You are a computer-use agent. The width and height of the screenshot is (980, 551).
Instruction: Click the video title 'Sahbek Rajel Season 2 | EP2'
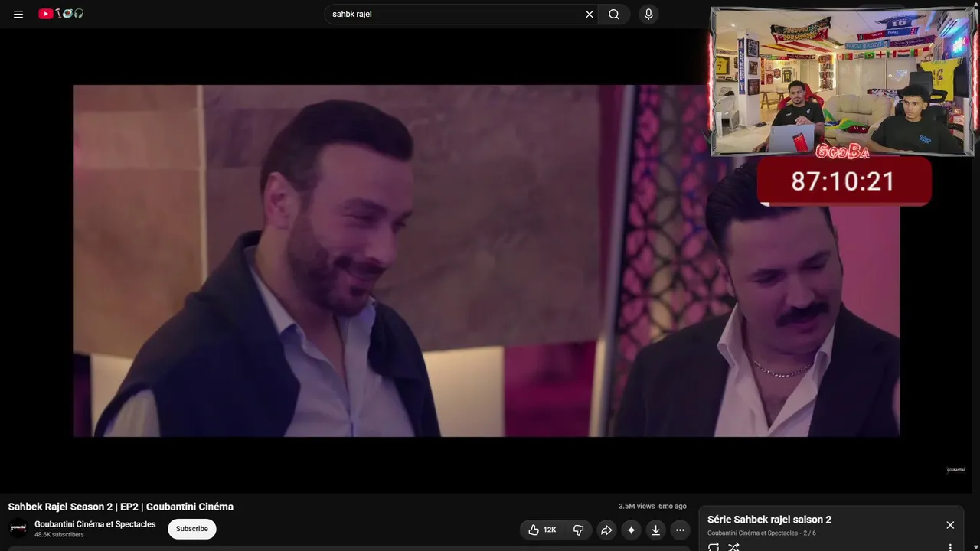pos(121,507)
